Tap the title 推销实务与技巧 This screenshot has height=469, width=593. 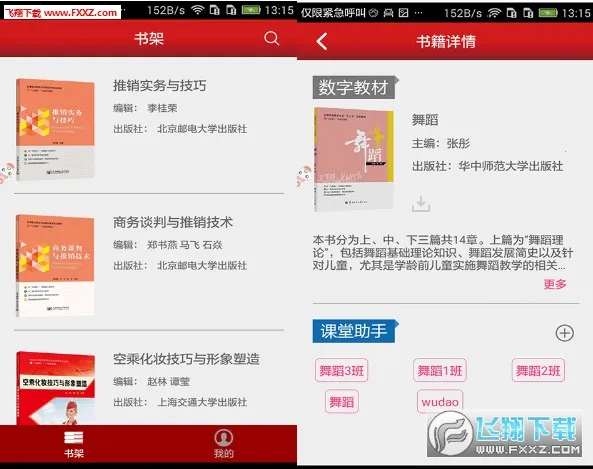(160, 86)
